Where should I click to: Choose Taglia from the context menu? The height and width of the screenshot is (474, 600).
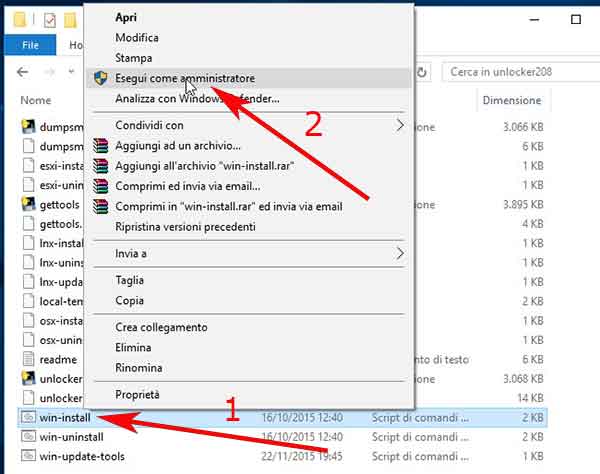click(x=129, y=280)
